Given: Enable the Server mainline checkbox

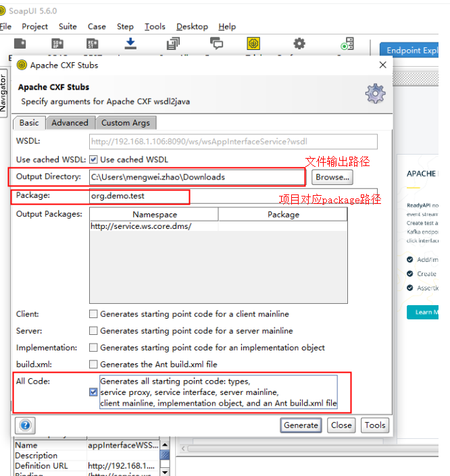Looking at the screenshot, I should [93, 331].
